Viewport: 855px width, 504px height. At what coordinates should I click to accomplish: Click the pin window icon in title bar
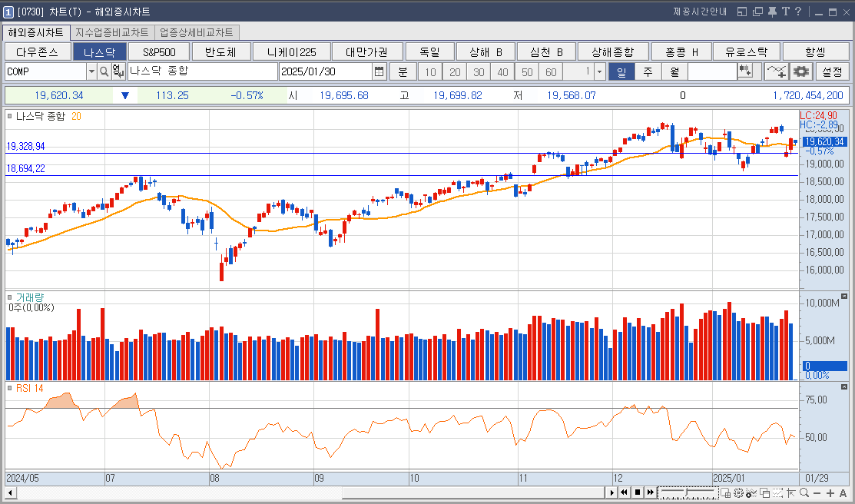click(x=772, y=12)
